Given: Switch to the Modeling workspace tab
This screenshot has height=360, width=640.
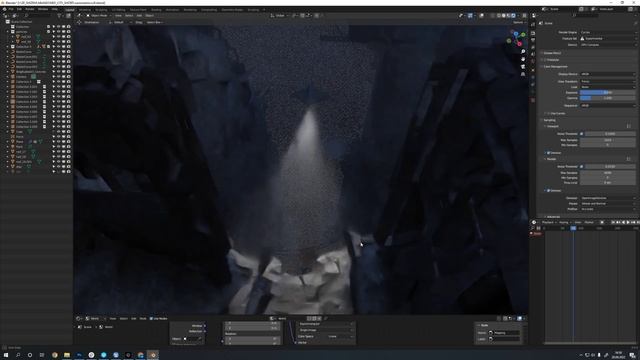Looking at the screenshot, I should point(85,9).
